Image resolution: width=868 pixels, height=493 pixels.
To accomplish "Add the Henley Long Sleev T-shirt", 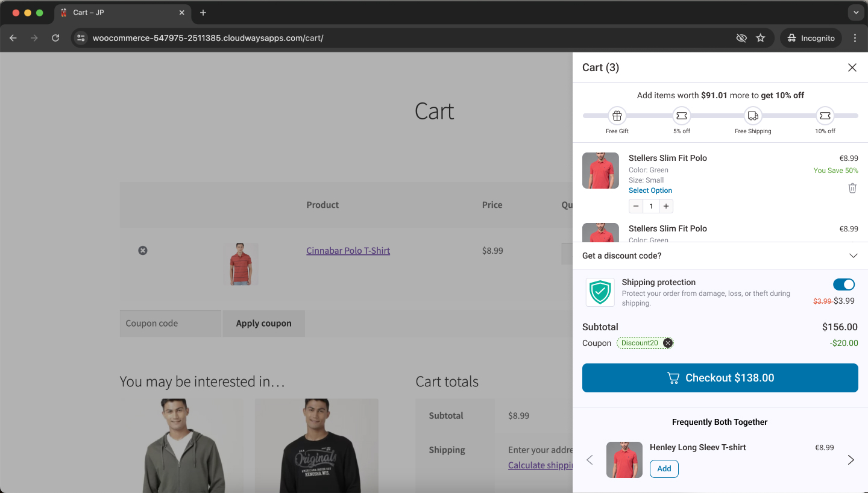I will click(x=664, y=468).
